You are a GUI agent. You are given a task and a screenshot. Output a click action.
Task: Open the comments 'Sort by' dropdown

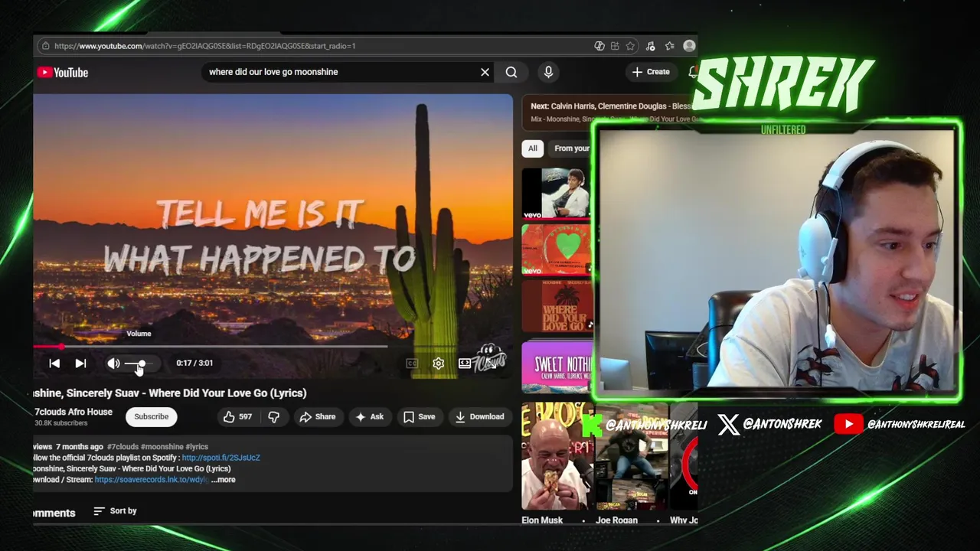(115, 511)
